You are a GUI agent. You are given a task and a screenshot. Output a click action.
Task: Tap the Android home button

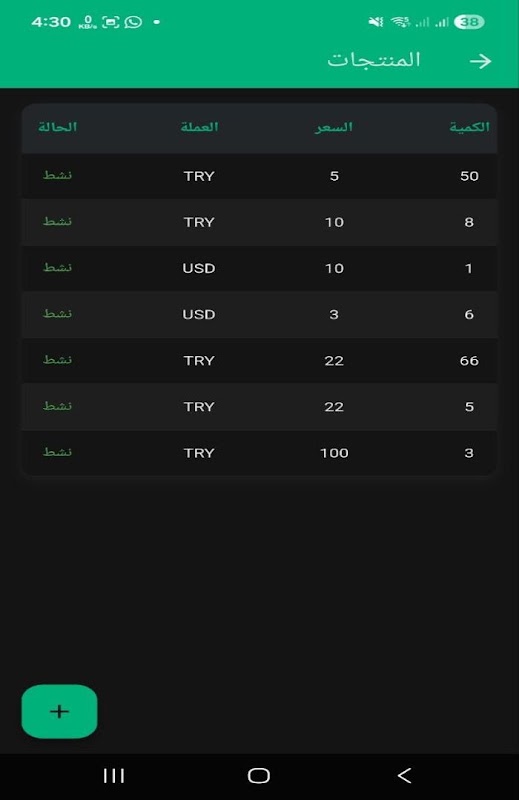[x=259, y=776]
